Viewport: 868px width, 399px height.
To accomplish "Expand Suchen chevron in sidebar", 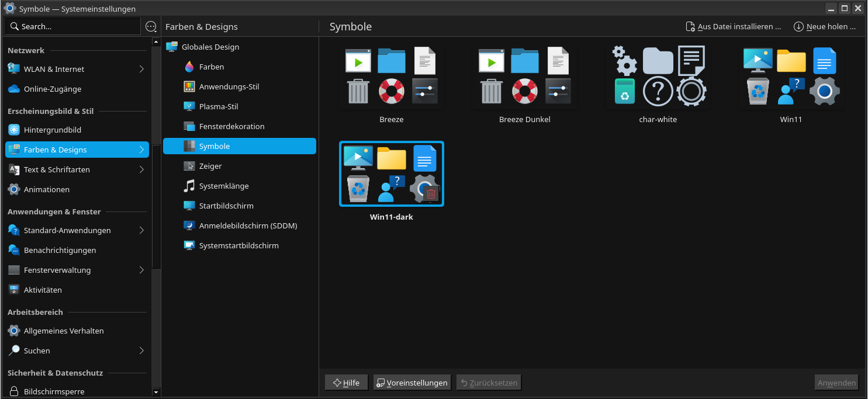I will click(141, 351).
